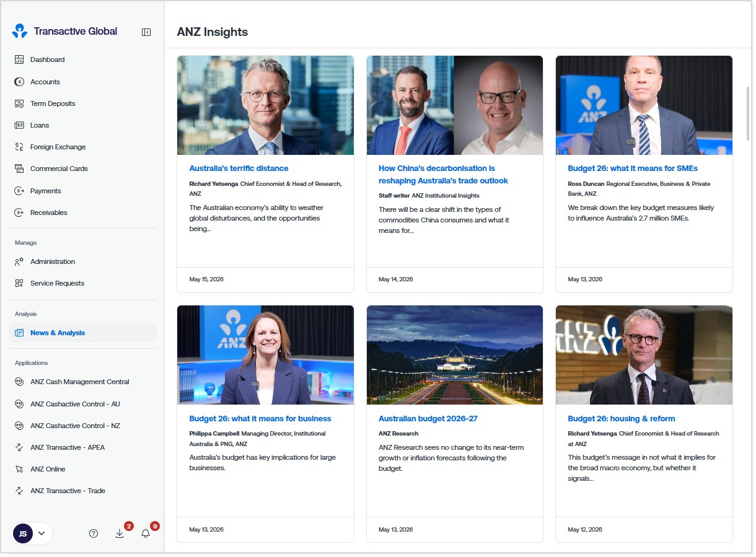756x557 pixels.
Task: Open help via the question mark icon
Action: coord(94,533)
